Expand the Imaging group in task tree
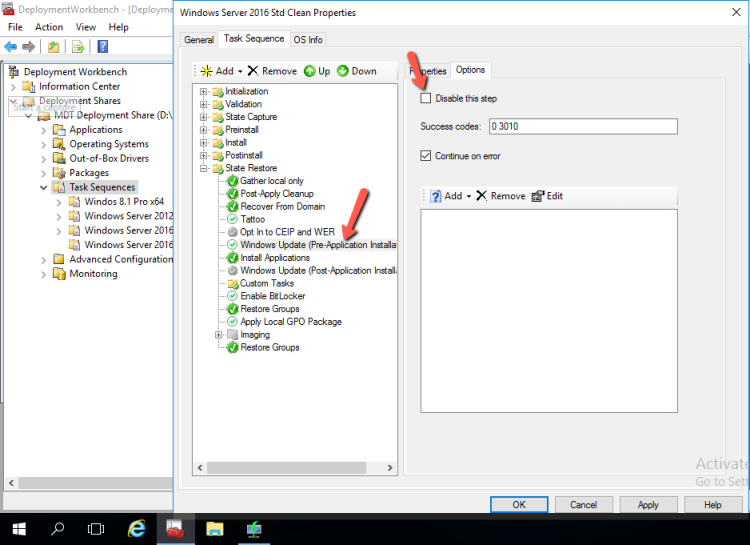The image size is (750, 545). pos(219,335)
